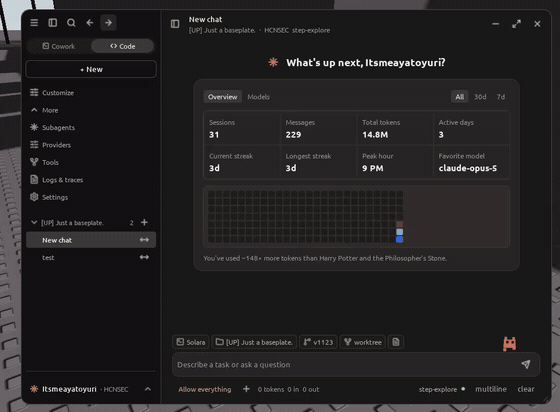Image resolution: width=560 pixels, height=412 pixels.
Task: Start a session with + New button
Action: point(91,69)
